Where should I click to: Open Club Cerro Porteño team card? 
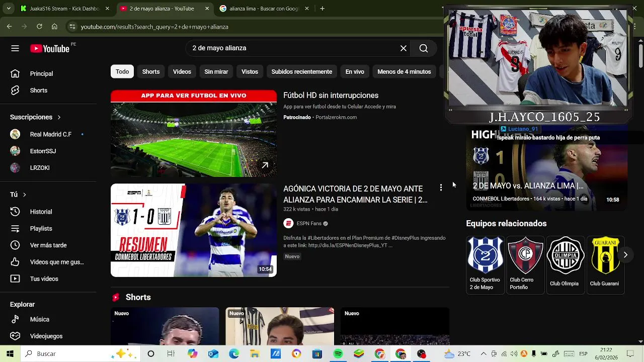[525, 264]
